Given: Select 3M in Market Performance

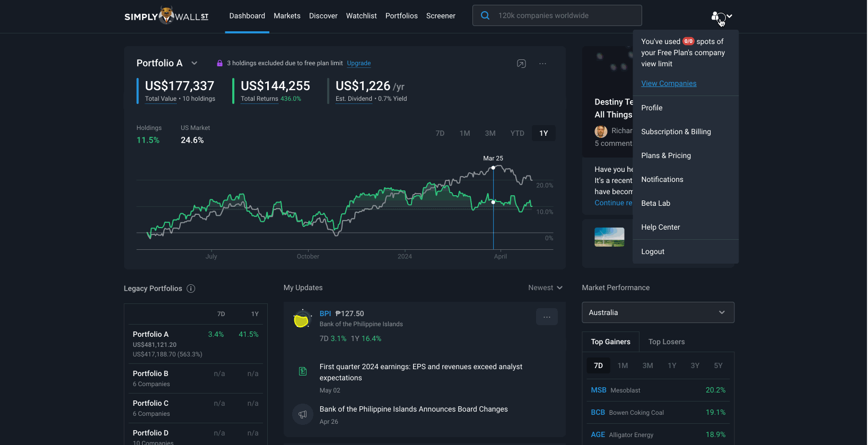Looking at the screenshot, I should [648, 365].
